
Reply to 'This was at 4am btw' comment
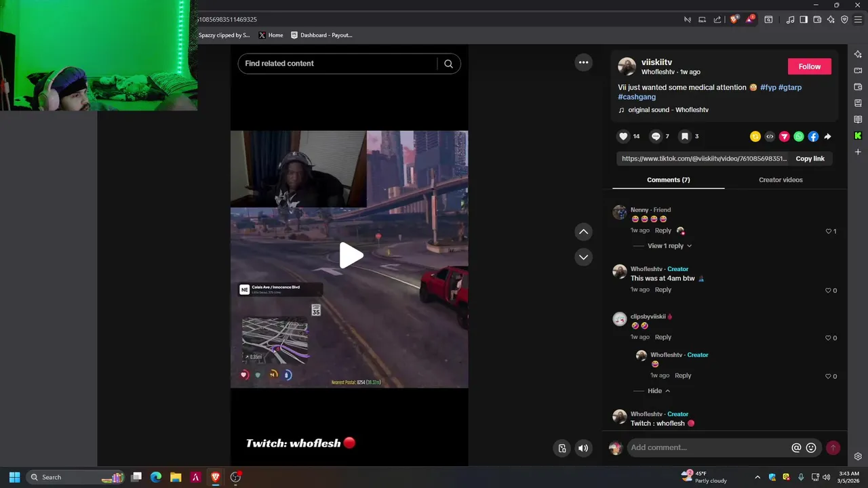(663, 289)
